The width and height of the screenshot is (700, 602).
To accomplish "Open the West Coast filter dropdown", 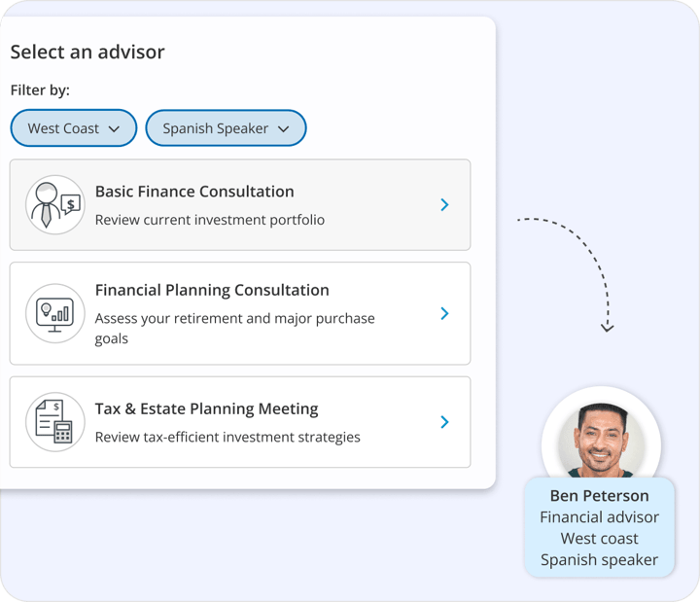I will pos(74,128).
